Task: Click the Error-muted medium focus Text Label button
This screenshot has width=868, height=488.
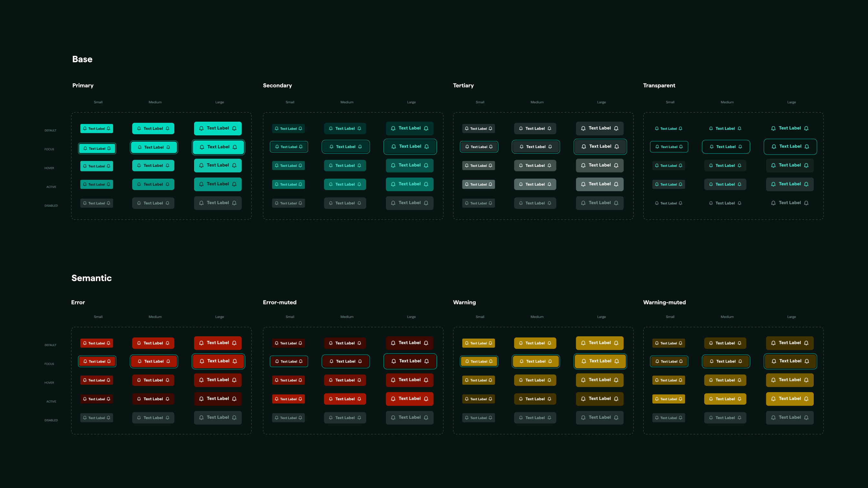Action: [346, 361]
